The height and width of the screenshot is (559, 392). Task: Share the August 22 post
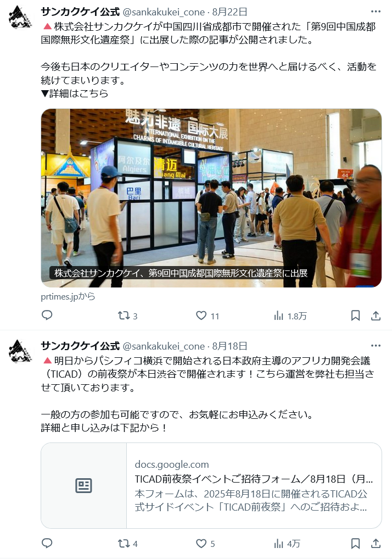tap(376, 316)
